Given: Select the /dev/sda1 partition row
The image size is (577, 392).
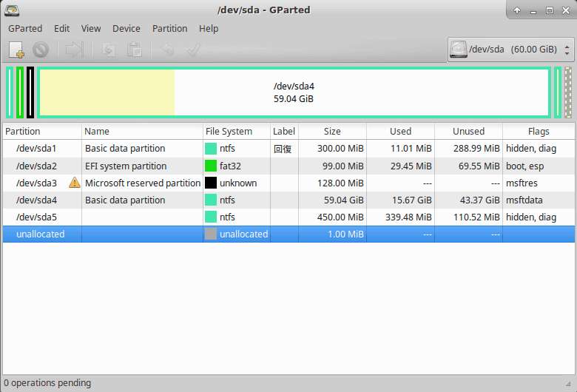Looking at the screenshot, I should [288, 149].
